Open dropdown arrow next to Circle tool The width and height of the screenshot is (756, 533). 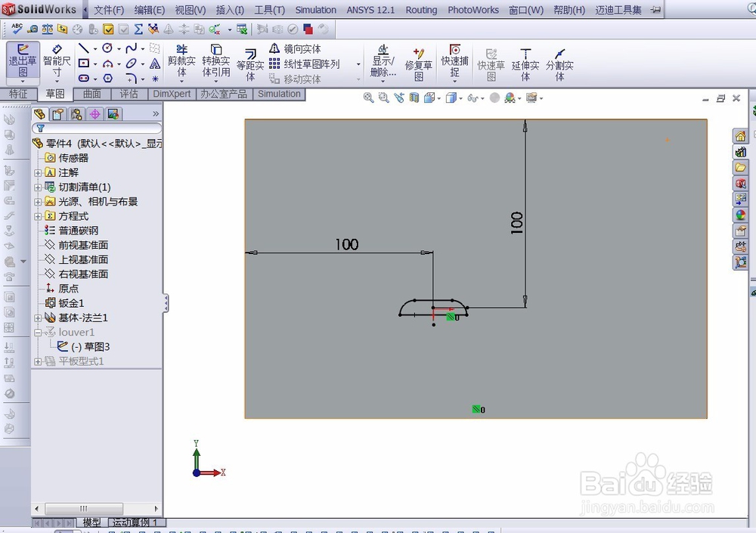tap(119, 48)
